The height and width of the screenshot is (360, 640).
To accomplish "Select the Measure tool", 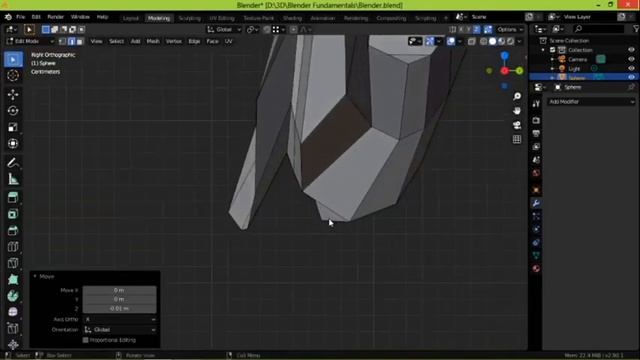I will tap(13, 179).
